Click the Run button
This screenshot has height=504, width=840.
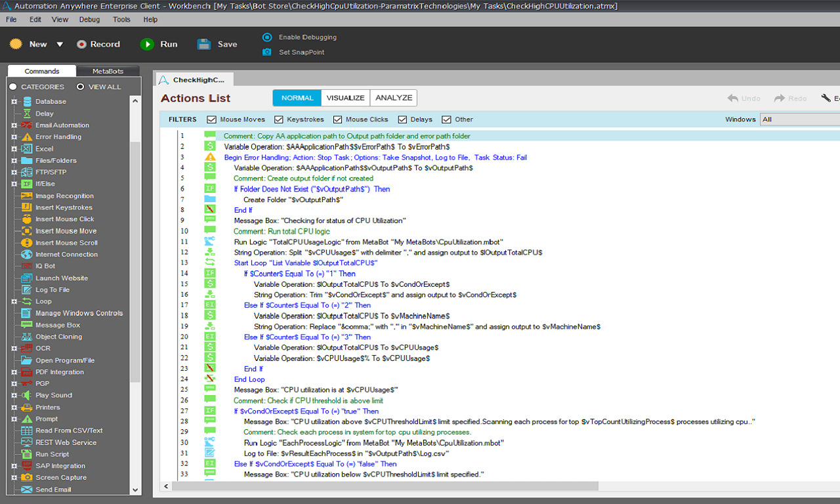pos(159,45)
